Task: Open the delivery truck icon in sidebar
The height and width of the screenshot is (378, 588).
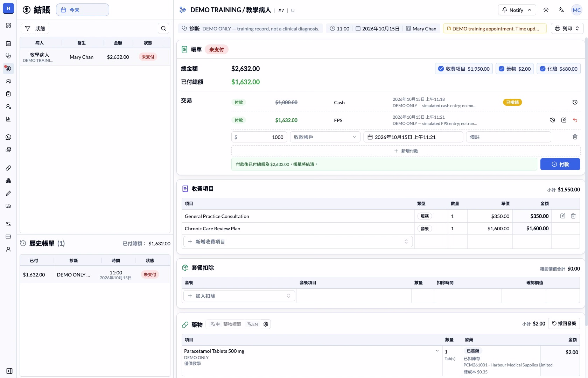Action: pyautogui.click(x=8, y=206)
